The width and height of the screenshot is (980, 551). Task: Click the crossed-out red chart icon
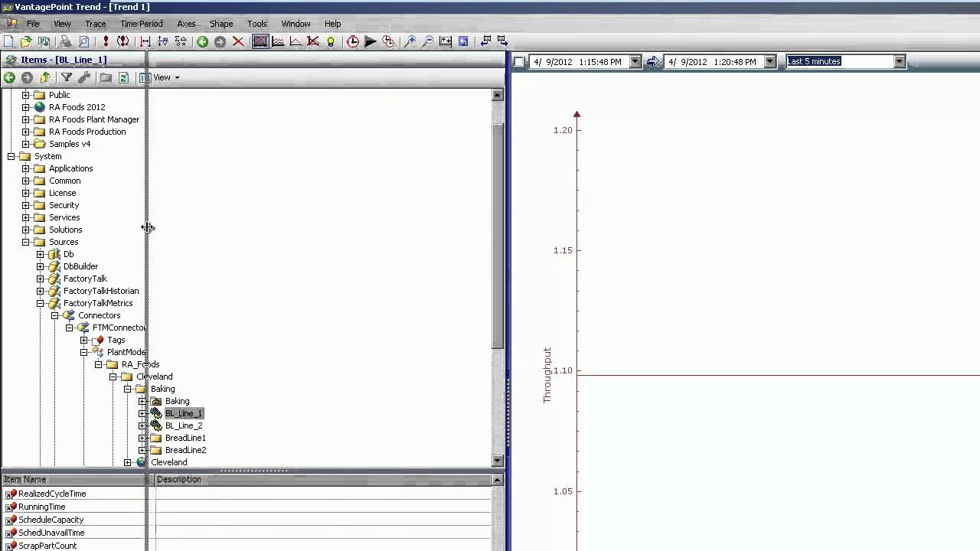[x=313, y=41]
